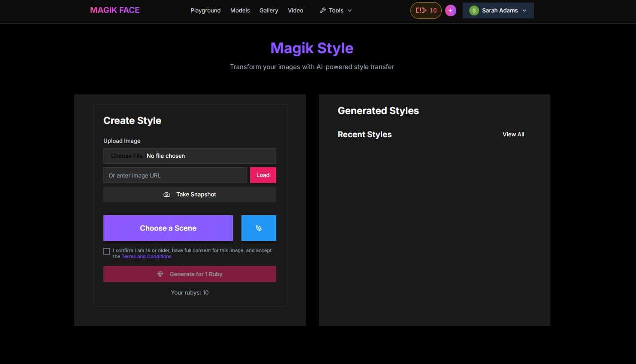
Task: Click the pink Load button
Action: tap(263, 175)
